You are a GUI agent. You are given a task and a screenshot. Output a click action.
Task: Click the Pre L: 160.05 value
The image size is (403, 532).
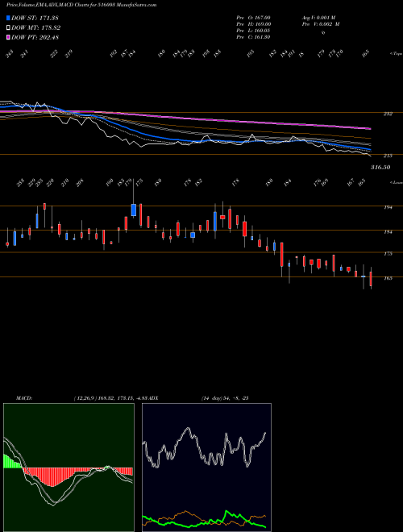(x=253, y=31)
